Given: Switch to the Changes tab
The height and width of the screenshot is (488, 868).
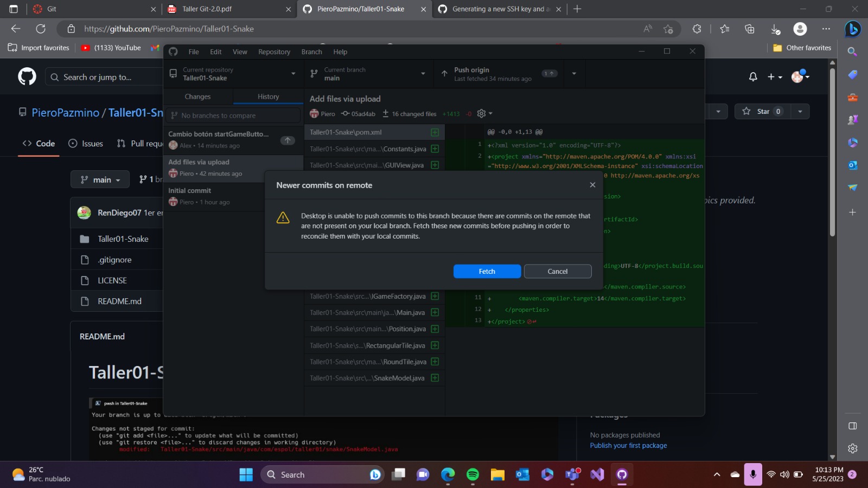Looking at the screenshot, I should 197,96.
